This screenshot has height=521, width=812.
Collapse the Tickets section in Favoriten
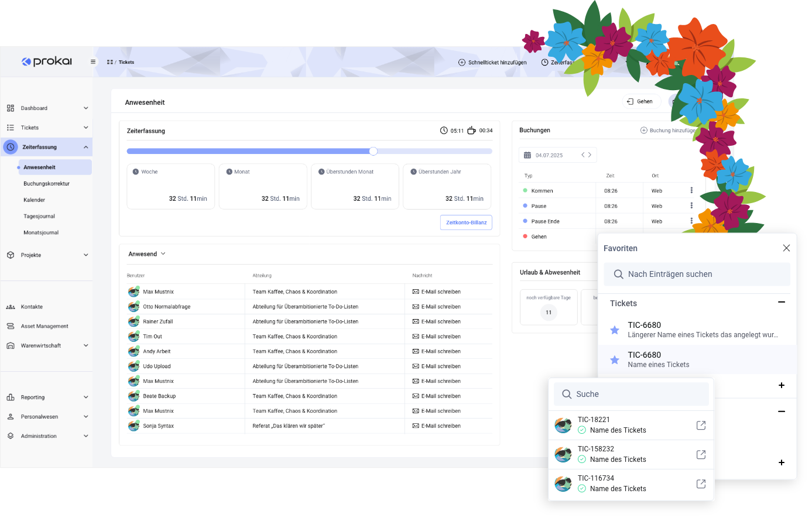tap(781, 303)
